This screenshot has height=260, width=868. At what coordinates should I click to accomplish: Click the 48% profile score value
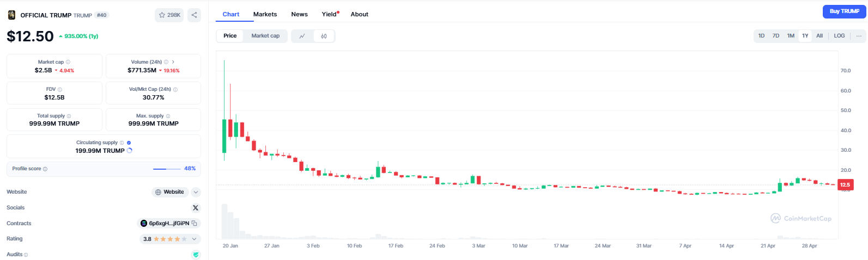pyautogui.click(x=190, y=169)
